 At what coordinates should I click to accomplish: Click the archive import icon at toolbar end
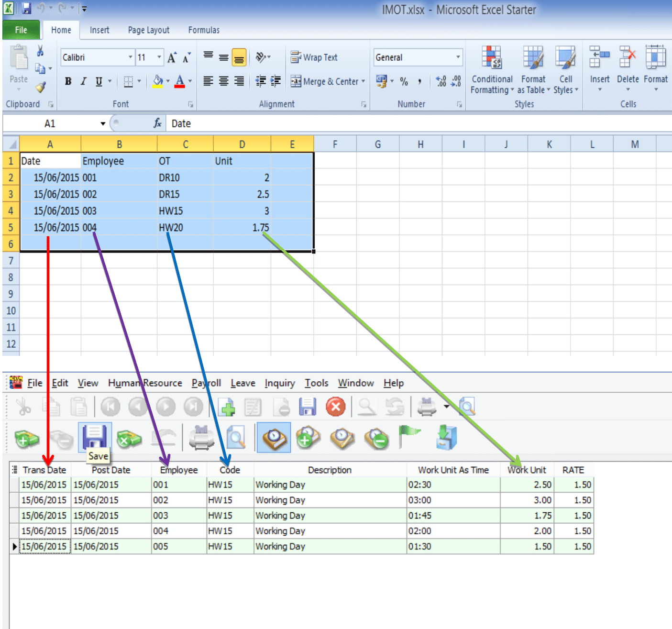point(445,437)
